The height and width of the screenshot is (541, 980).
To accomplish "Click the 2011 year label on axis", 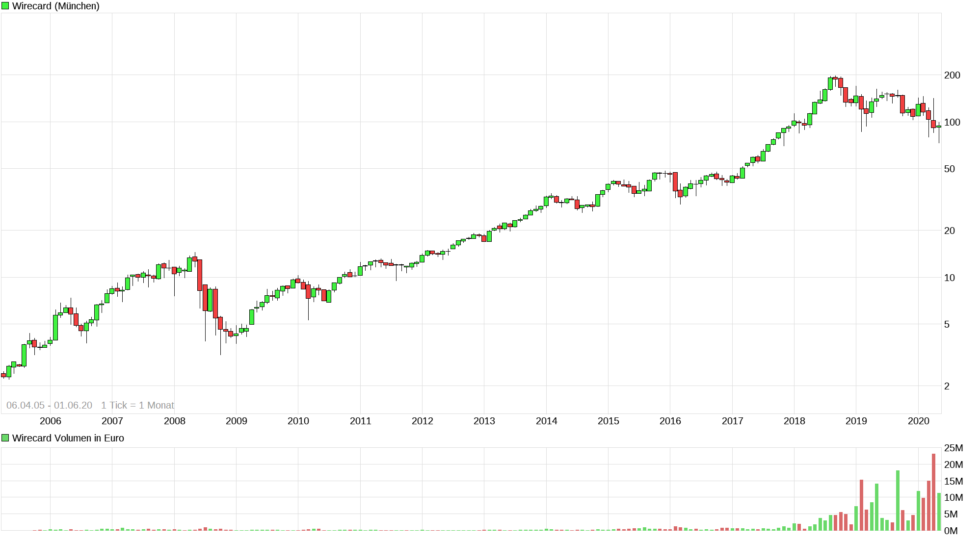I will tap(361, 421).
